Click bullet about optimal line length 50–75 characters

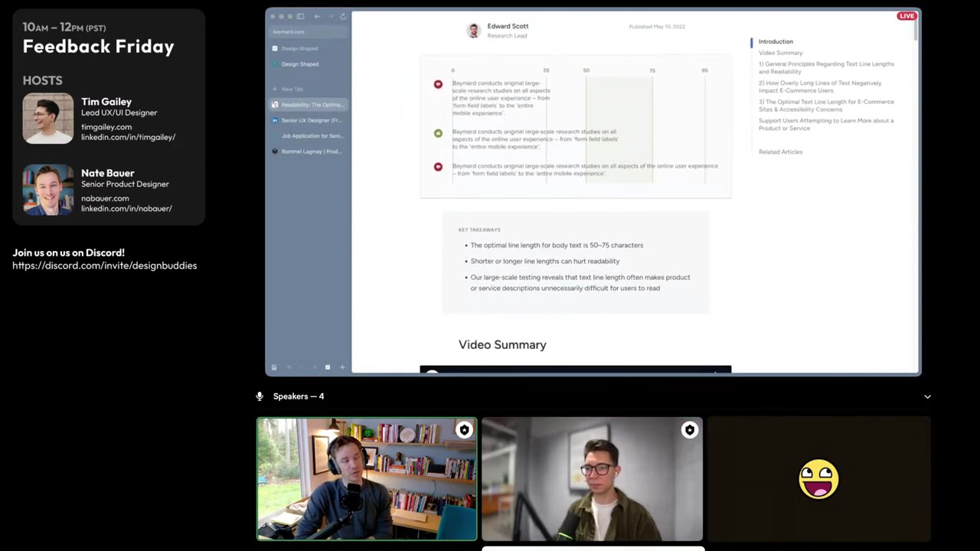[x=557, y=245]
